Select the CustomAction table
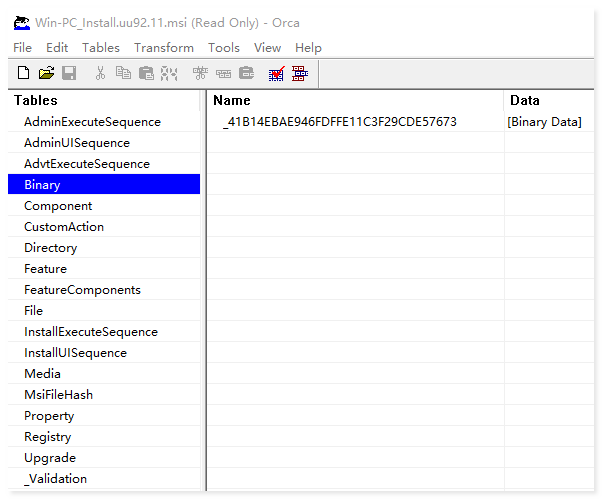602x499 pixels. 64,227
